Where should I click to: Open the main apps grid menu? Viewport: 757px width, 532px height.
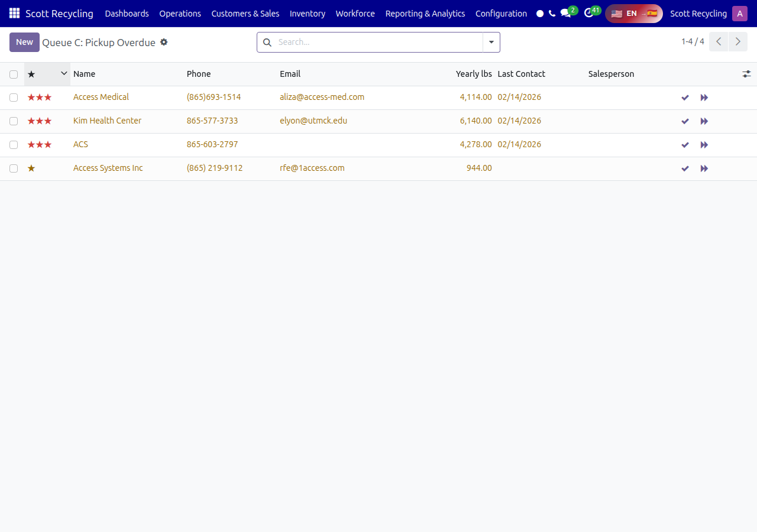coord(14,13)
